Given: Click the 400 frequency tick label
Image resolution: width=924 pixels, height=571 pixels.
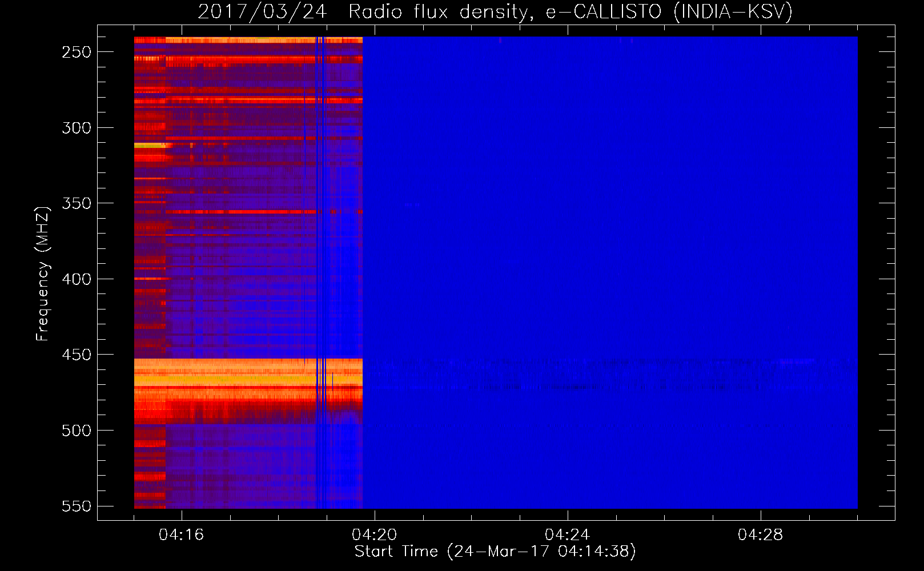Looking at the screenshot, I should tap(77, 279).
